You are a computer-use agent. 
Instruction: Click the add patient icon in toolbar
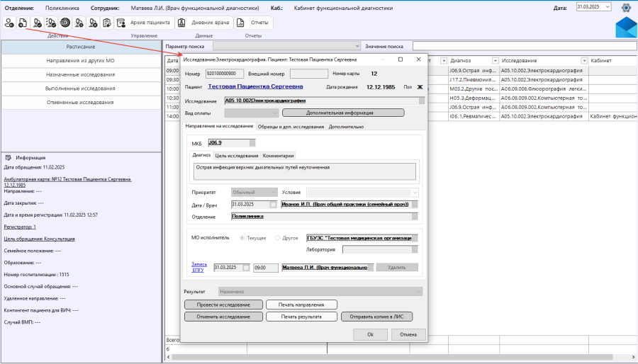(x=9, y=23)
